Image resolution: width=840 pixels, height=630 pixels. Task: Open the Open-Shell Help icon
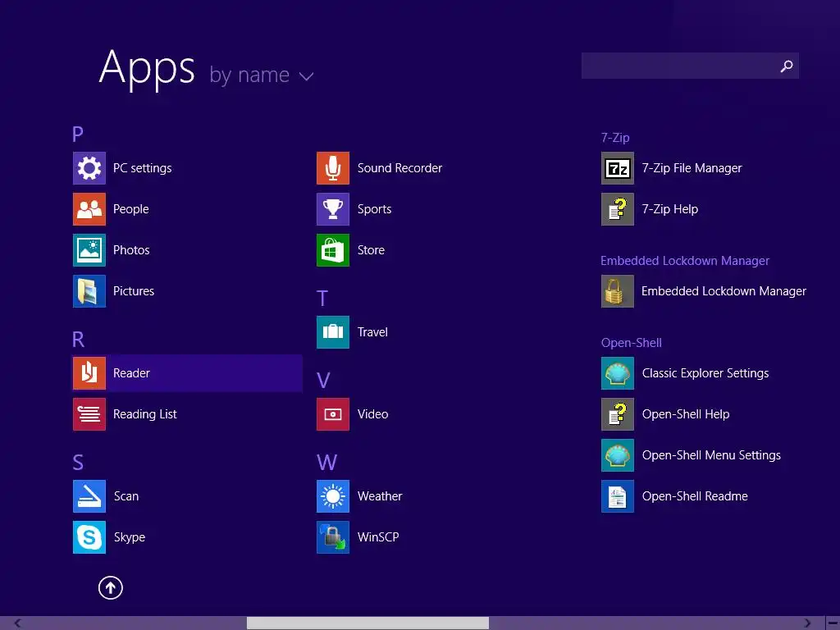617,414
